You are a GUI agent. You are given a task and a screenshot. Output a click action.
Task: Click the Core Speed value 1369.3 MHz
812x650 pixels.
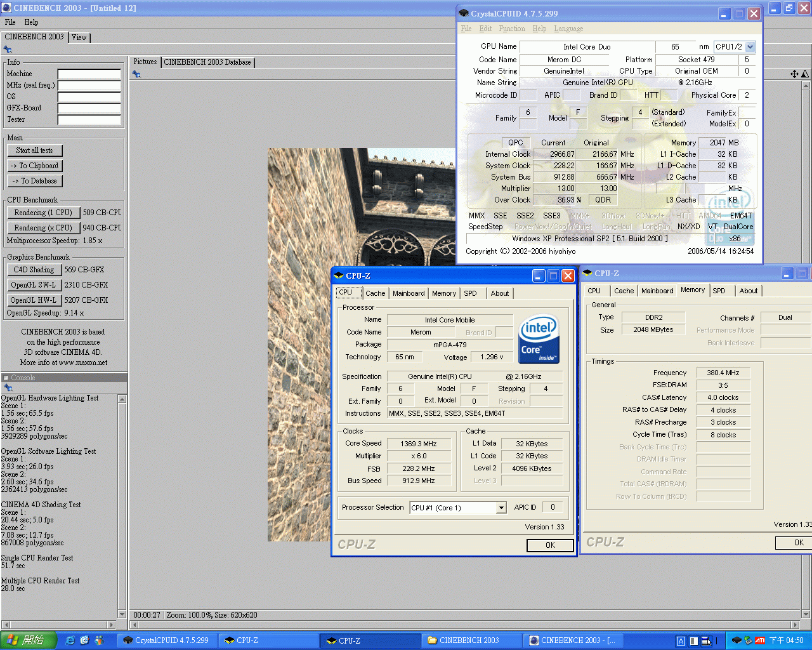tap(419, 444)
